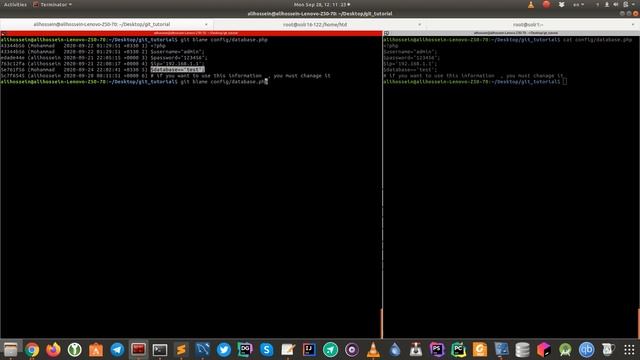Open right pane group icon in grey titlebar
The height and width of the screenshot is (360, 640).
tap(387, 33)
